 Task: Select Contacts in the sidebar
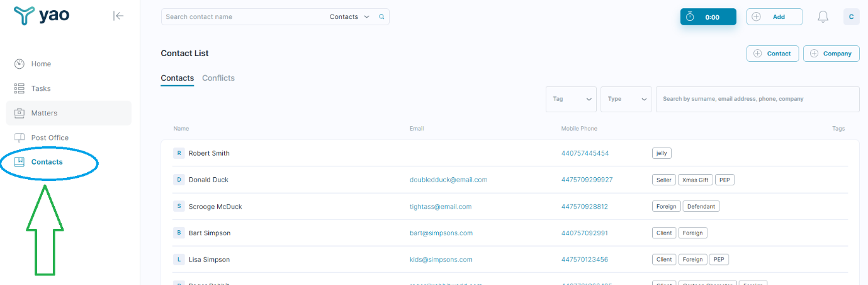[x=47, y=162]
